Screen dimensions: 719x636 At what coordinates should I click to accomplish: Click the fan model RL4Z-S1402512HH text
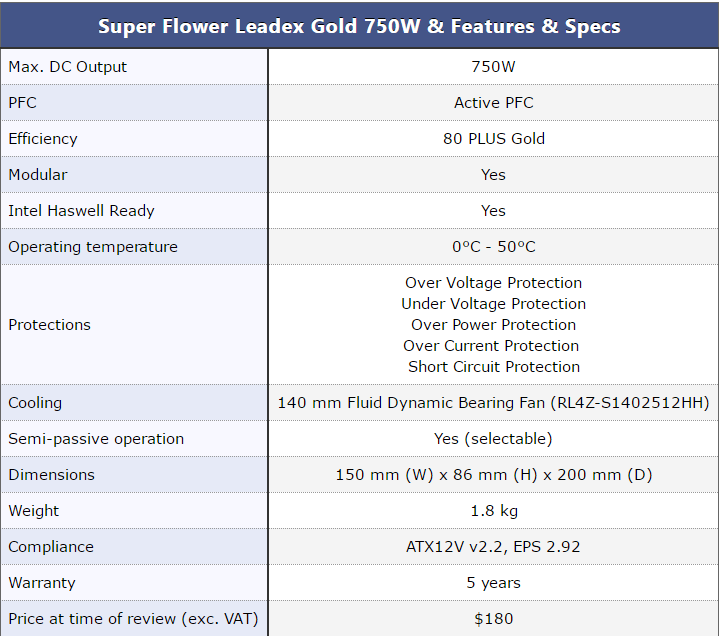pyautogui.click(x=630, y=403)
